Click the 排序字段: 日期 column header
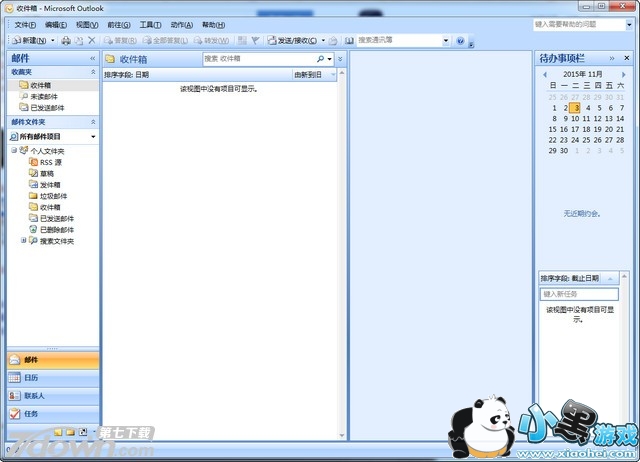Screen dimensions: 640x462 (x=198, y=75)
